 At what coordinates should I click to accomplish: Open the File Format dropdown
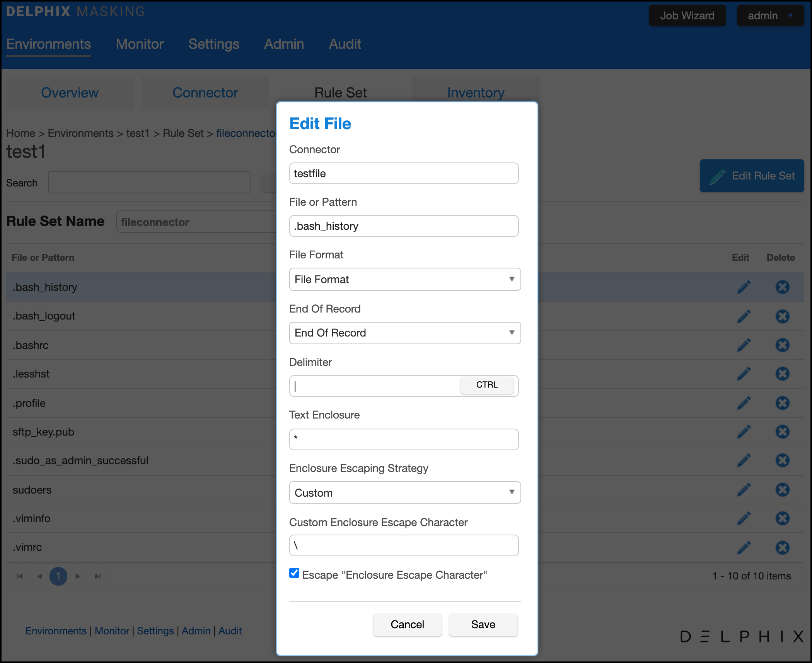(405, 279)
